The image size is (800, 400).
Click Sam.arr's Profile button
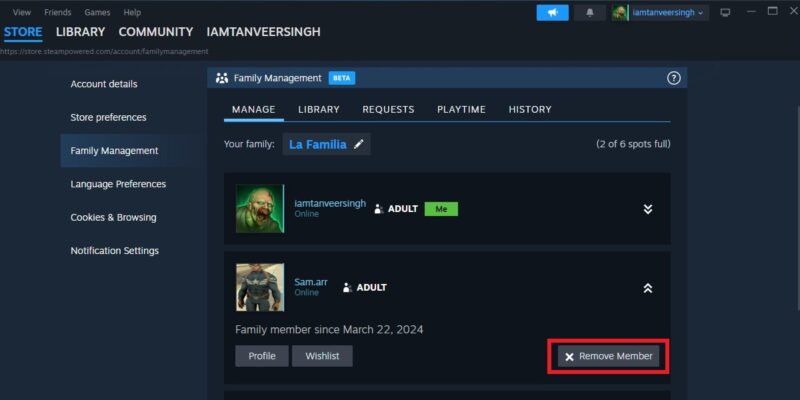262,356
